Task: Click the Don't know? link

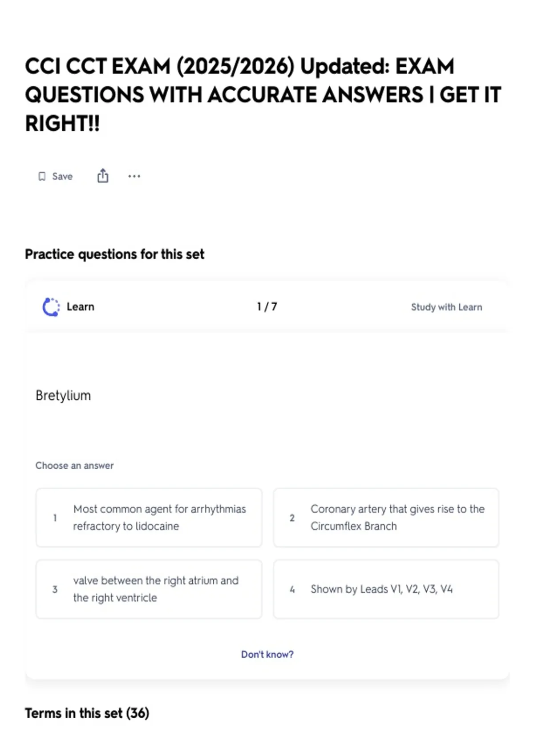Action: pyautogui.click(x=267, y=655)
